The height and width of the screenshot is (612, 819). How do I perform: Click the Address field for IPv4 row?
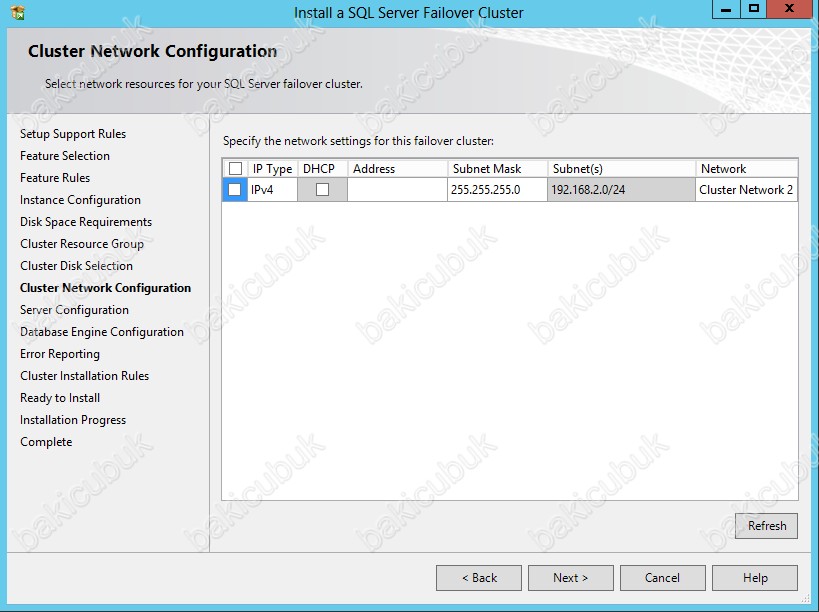[397, 189]
